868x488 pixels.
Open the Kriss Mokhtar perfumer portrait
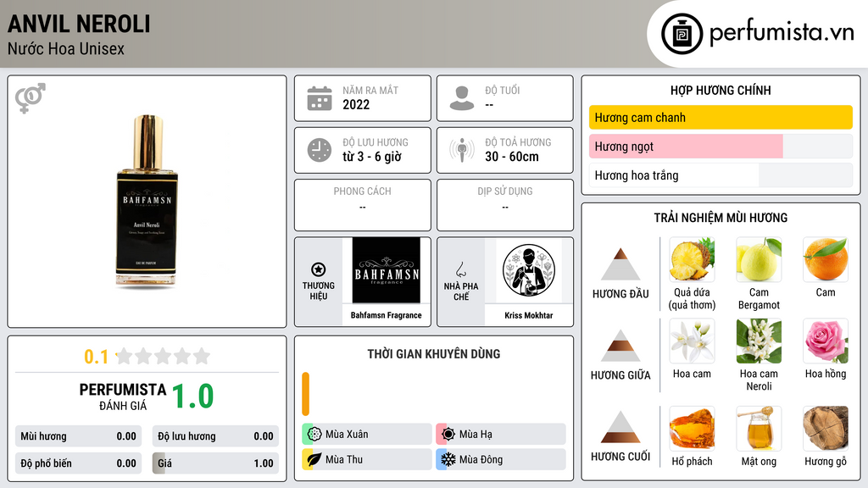coord(529,270)
